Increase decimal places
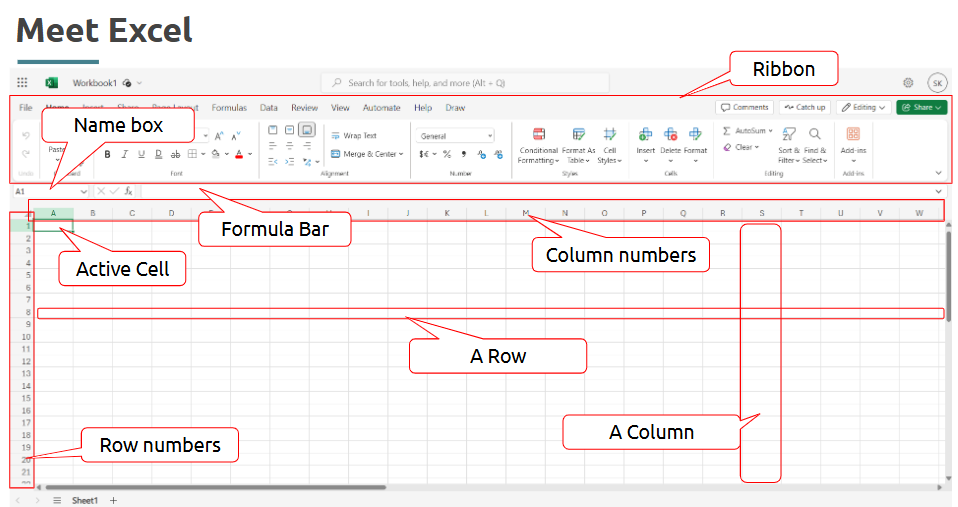958x507 pixels. click(x=481, y=154)
